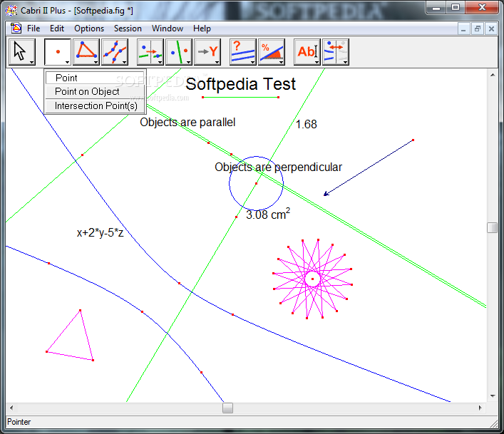Click the center point of the blue circle
504x434 pixels.
coord(256,183)
